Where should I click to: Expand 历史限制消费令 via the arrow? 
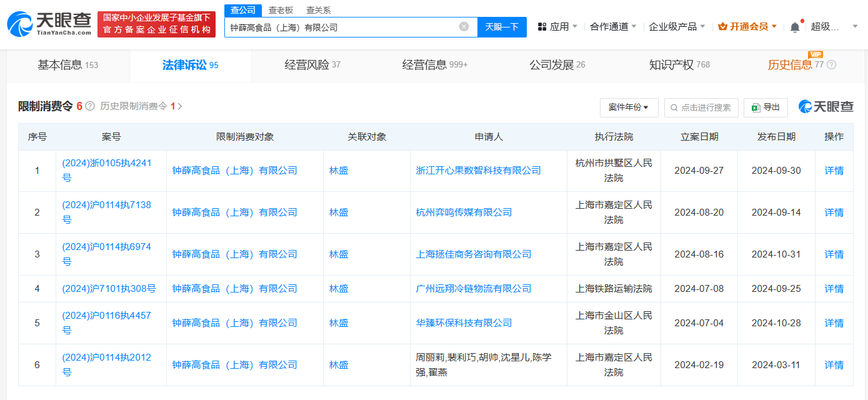pos(180,107)
